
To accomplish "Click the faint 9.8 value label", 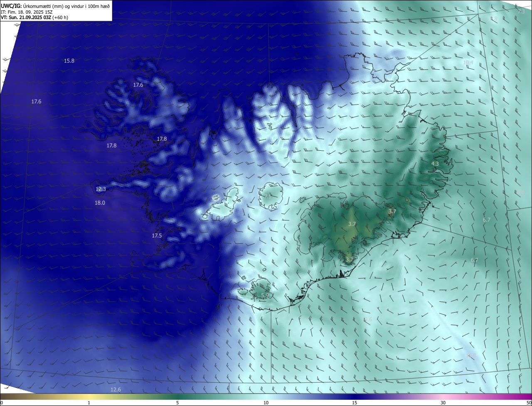I will (x=494, y=19).
